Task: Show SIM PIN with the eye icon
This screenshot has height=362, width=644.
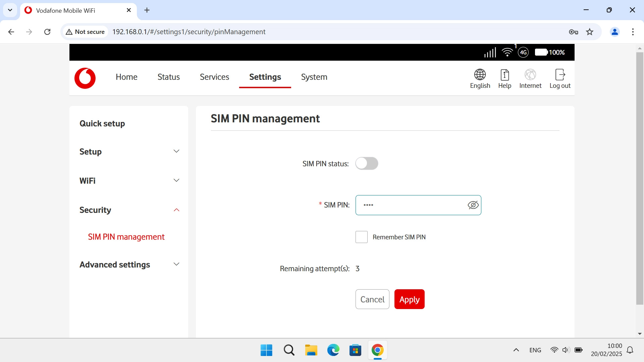Action: (x=473, y=205)
